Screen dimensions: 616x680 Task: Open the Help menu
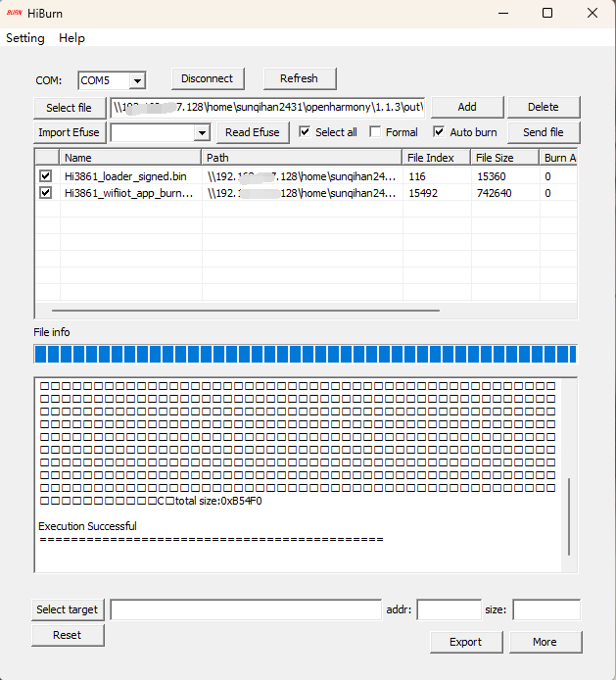[71, 38]
